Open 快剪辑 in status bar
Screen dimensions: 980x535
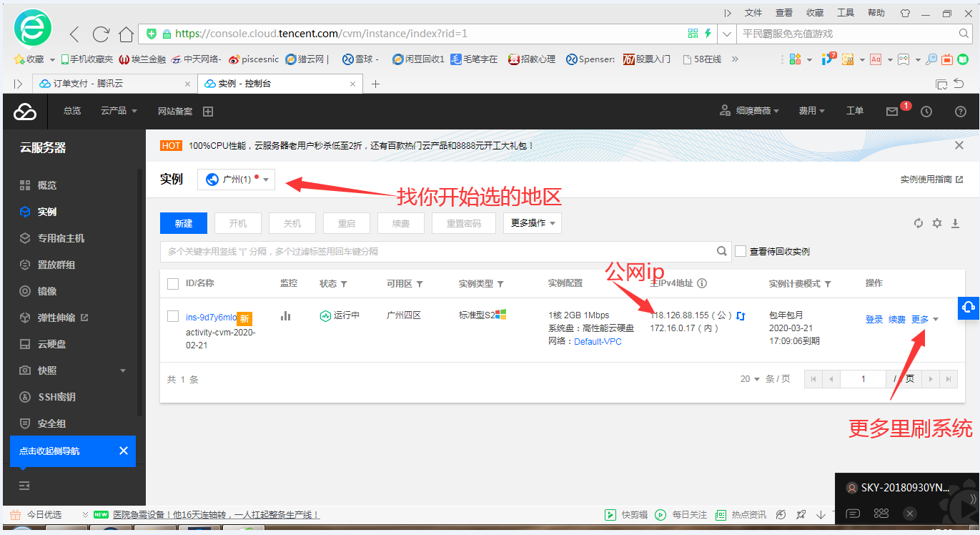pyautogui.click(x=628, y=514)
